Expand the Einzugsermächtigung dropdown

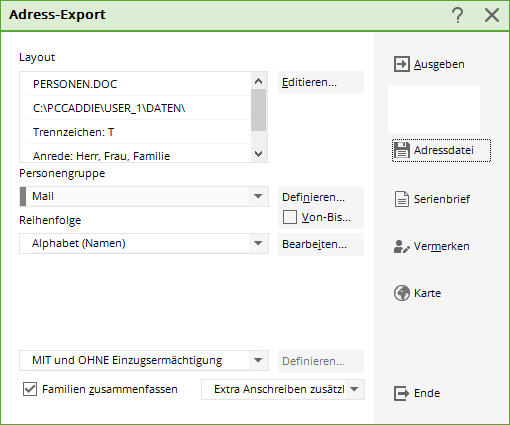coord(258,360)
